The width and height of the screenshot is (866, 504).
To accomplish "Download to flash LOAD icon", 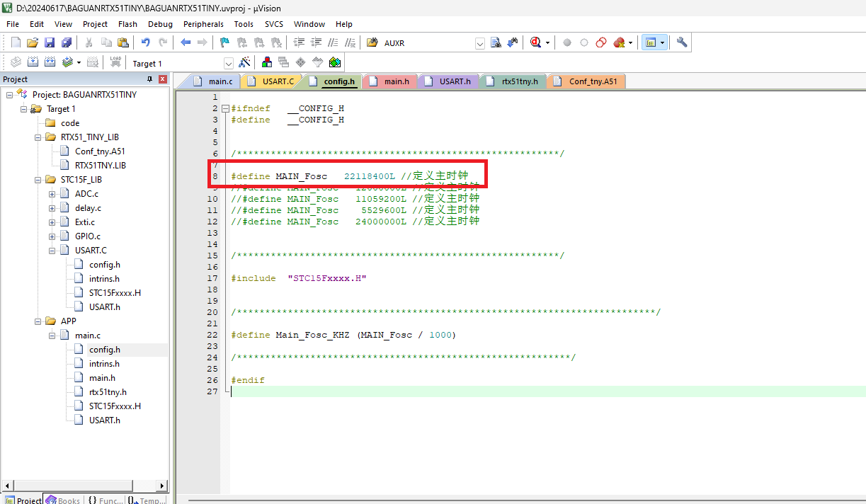I will click(x=115, y=62).
